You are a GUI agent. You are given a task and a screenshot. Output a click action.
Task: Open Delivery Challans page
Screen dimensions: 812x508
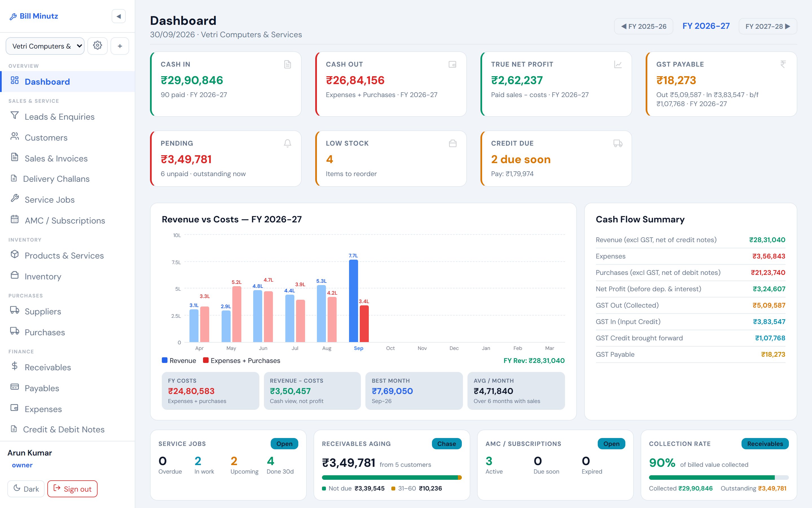(67, 179)
